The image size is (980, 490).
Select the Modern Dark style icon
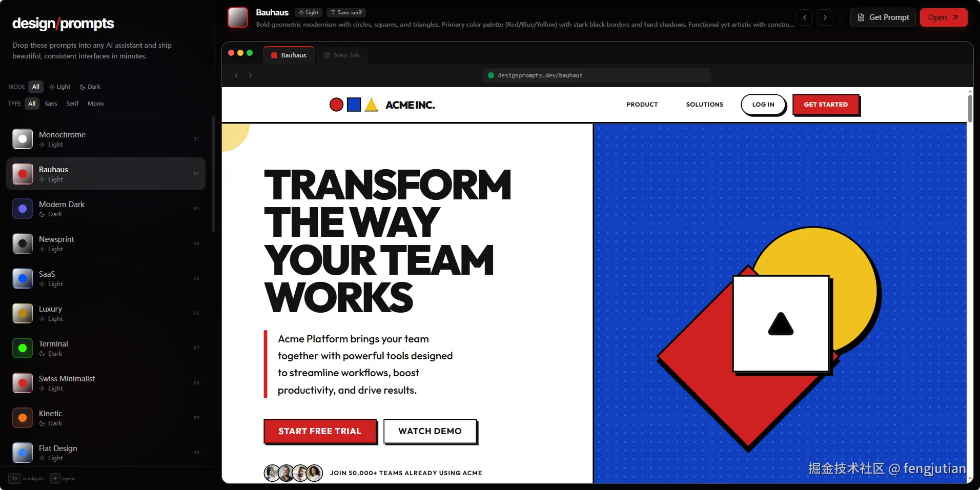[23, 209]
